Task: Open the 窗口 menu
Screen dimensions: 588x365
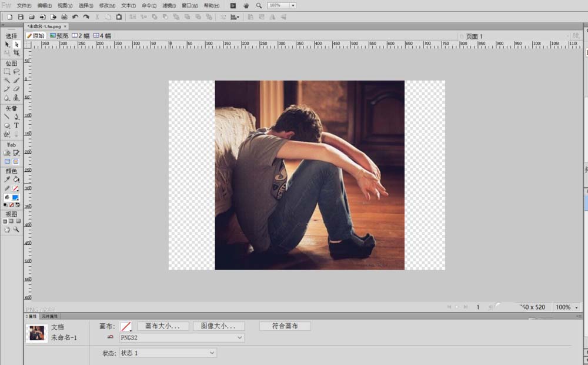Action: [190, 6]
